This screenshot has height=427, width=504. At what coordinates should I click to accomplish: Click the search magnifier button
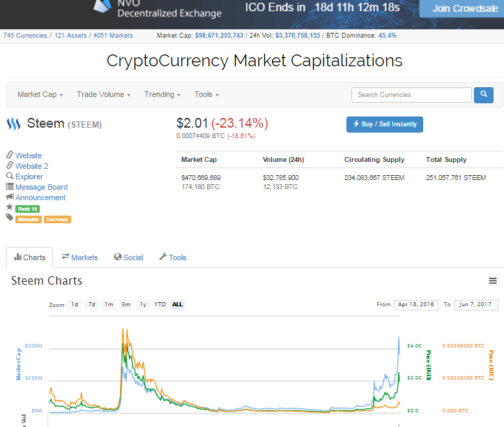point(483,95)
